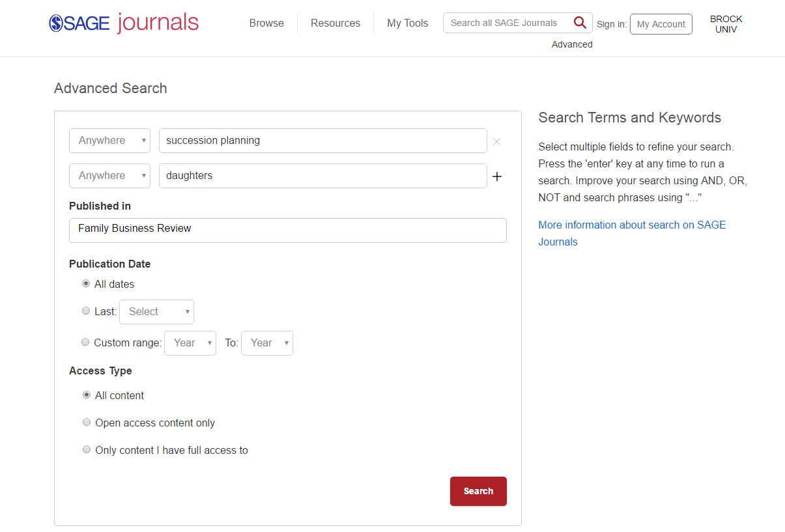This screenshot has height=532, width=785.
Task: Enable Only content I have full access to
Action: click(x=87, y=449)
